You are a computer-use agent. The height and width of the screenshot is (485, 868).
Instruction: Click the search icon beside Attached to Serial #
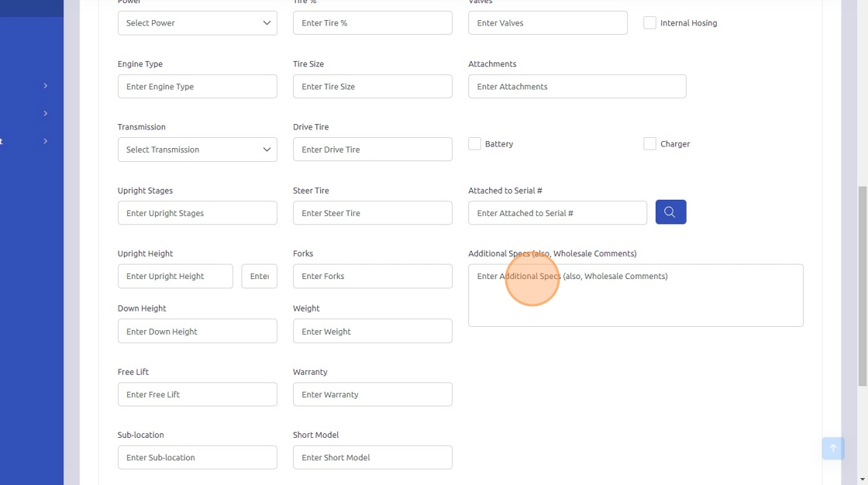click(670, 212)
